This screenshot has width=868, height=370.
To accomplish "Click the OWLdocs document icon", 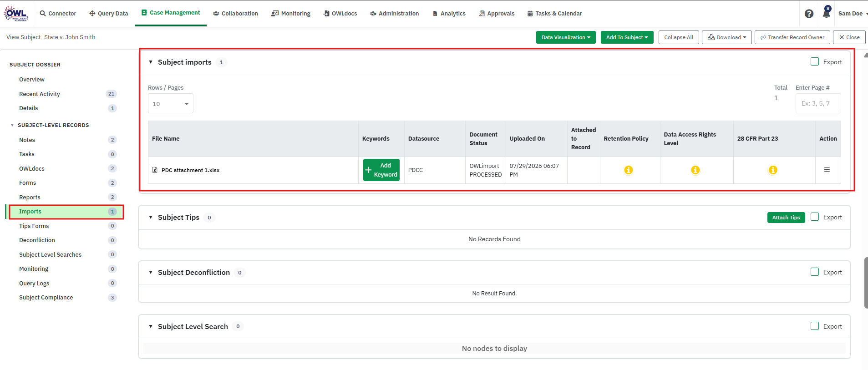I will 326,13.
